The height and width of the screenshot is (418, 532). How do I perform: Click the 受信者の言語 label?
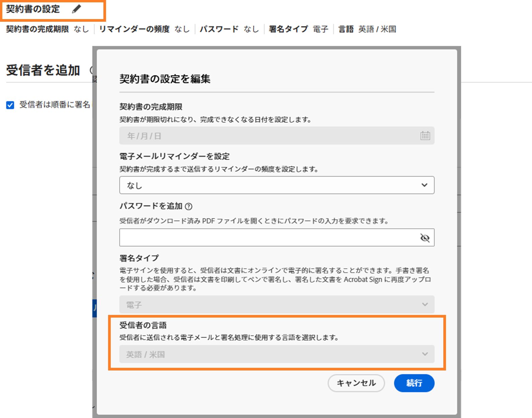[x=143, y=325]
